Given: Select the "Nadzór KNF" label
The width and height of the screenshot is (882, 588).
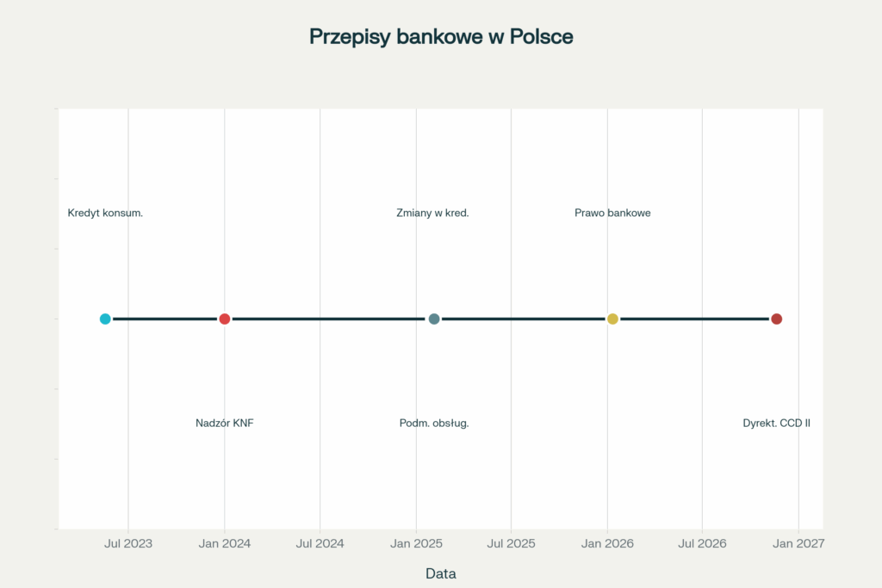Looking at the screenshot, I should pos(225,424).
